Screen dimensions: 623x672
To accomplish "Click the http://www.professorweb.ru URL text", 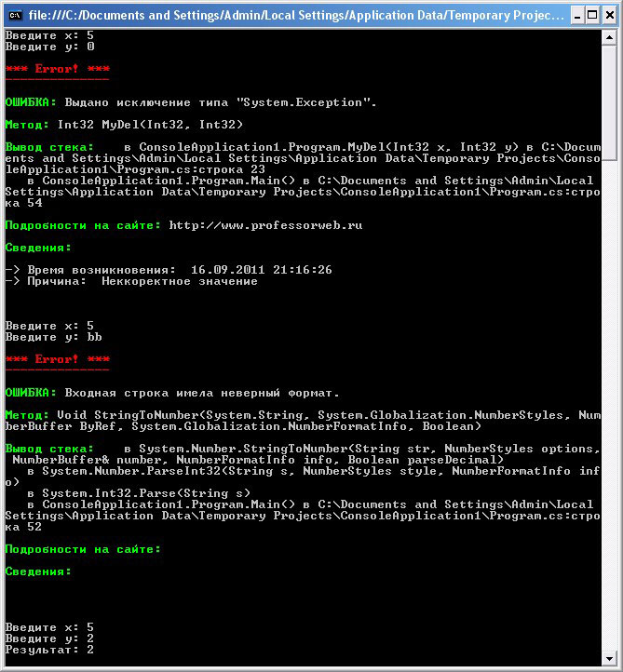I will click(x=265, y=225).
